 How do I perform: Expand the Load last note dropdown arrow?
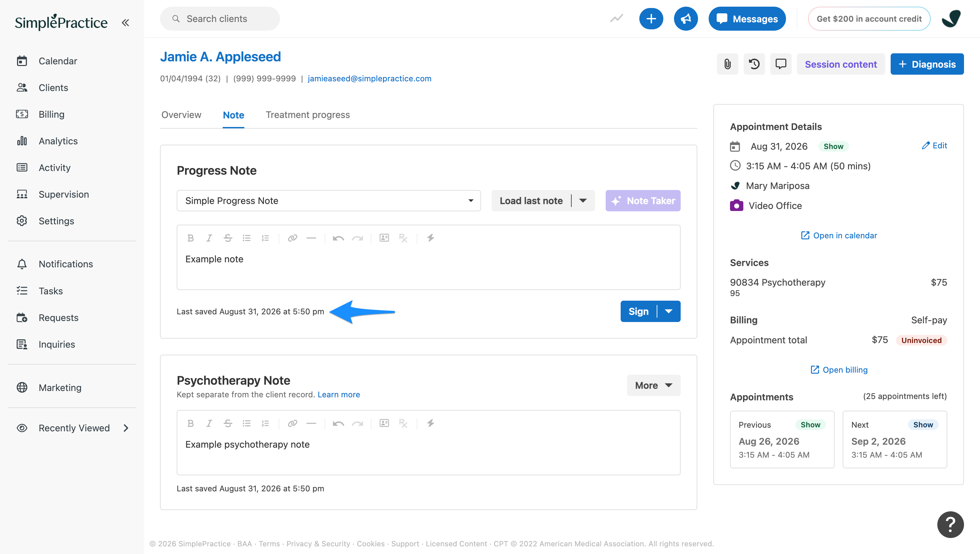pos(583,201)
